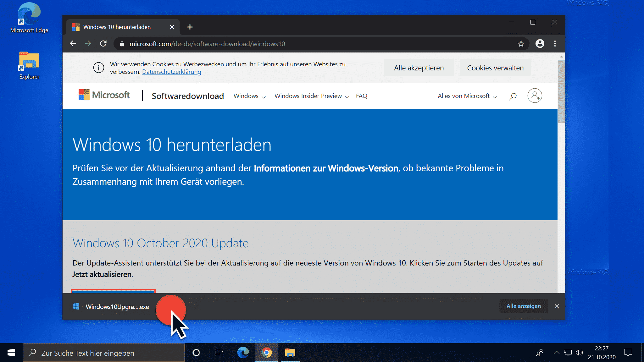The width and height of the screenshot is (644, 362).
Task: Expand Alles von Microsoft dropdown
Action: (467, 96)
